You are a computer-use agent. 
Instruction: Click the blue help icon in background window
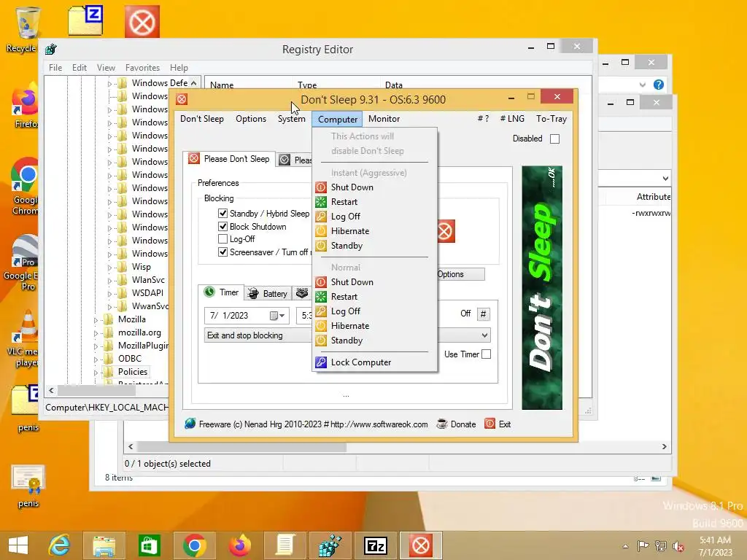tap(659, 85)
